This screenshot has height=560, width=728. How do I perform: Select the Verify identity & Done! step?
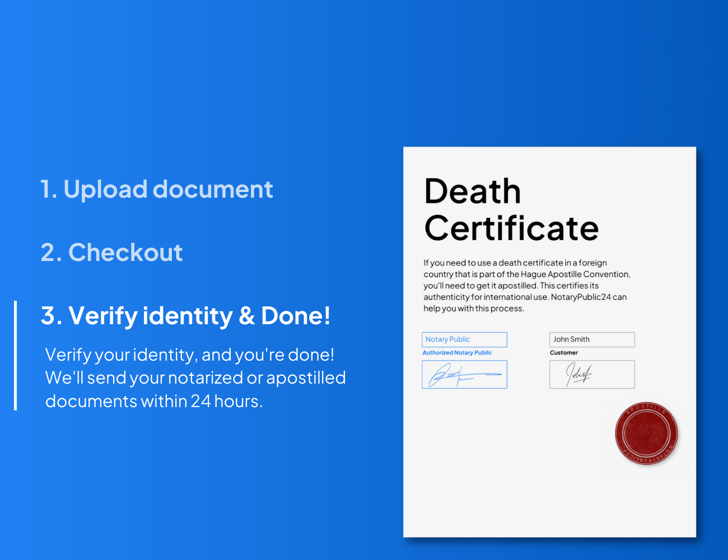(x=185, y=316)
